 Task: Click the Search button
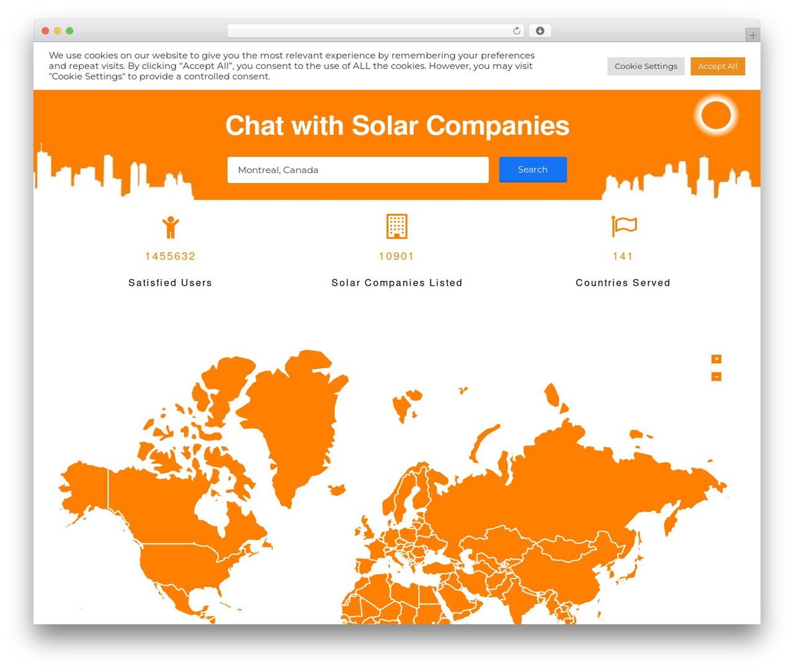533,170
